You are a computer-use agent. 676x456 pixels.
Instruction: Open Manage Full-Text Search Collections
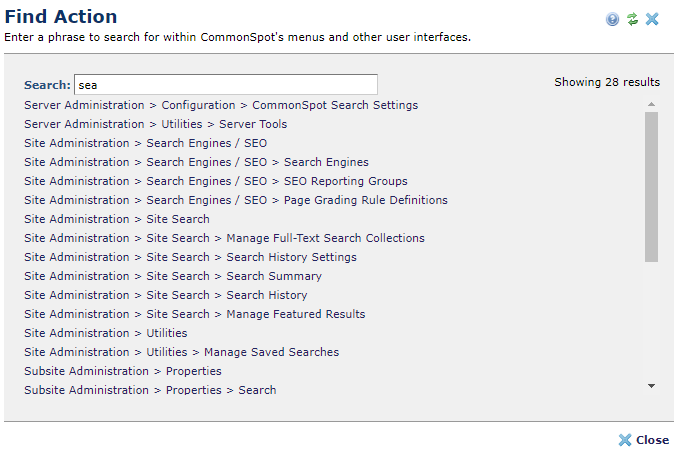pyautogui.click(x=325, y=238)
